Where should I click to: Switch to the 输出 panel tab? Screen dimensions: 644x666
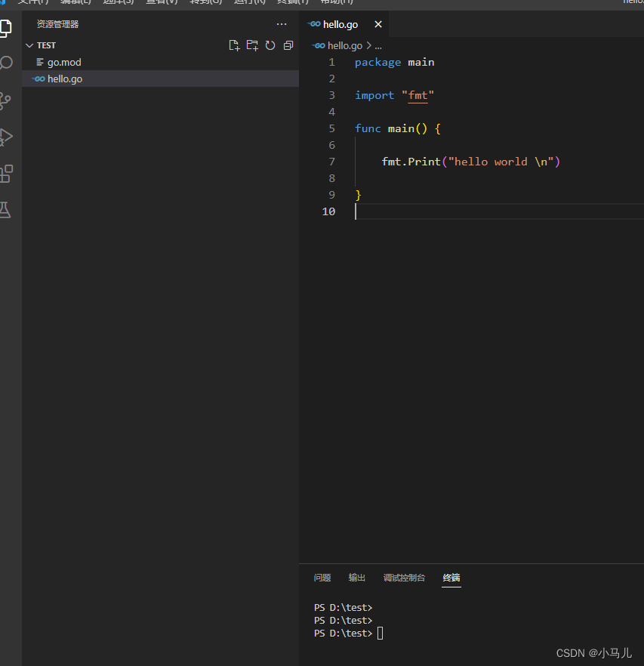pos(357,578)
